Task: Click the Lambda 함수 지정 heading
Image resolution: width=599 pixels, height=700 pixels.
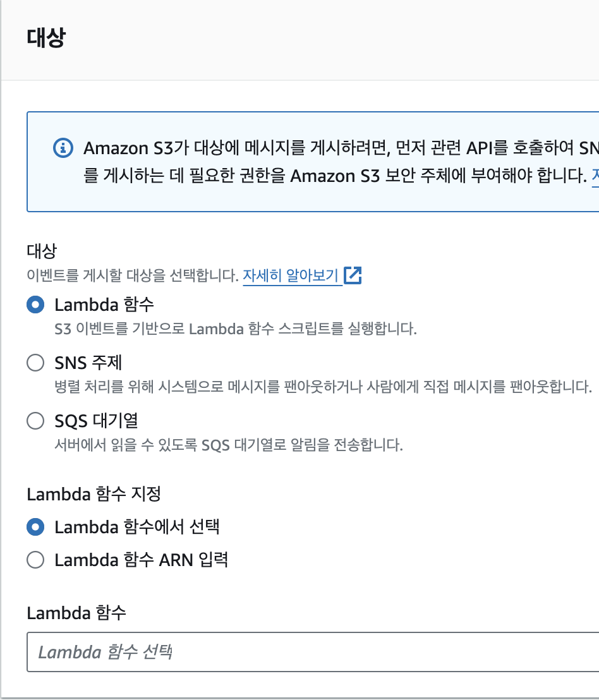Action: [x=94, y=494]
